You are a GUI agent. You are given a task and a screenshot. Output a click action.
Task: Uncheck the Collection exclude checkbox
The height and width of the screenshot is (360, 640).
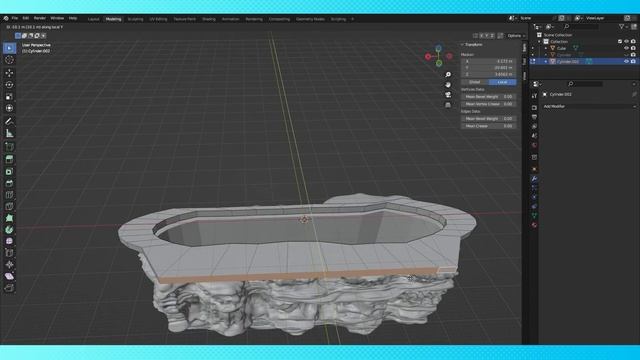620,42
